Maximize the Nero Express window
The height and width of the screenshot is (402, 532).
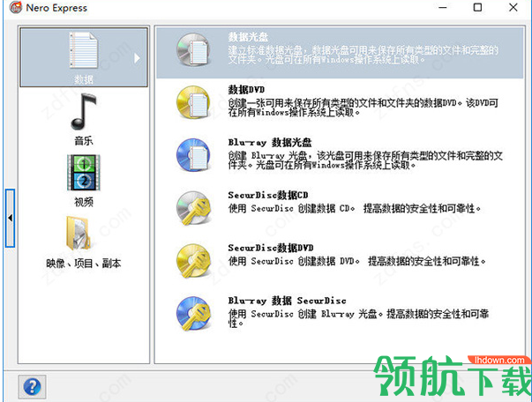(477, 7)
